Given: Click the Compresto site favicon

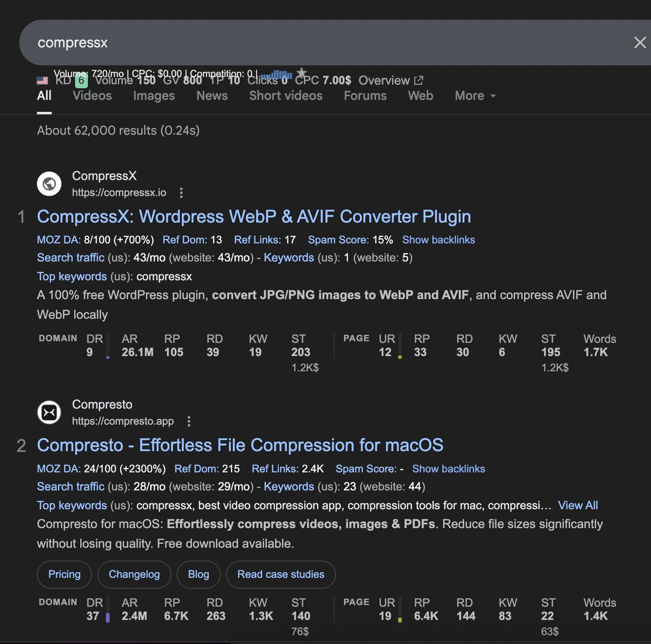Looking at the screenshot, I should click(x=49, y=413).
